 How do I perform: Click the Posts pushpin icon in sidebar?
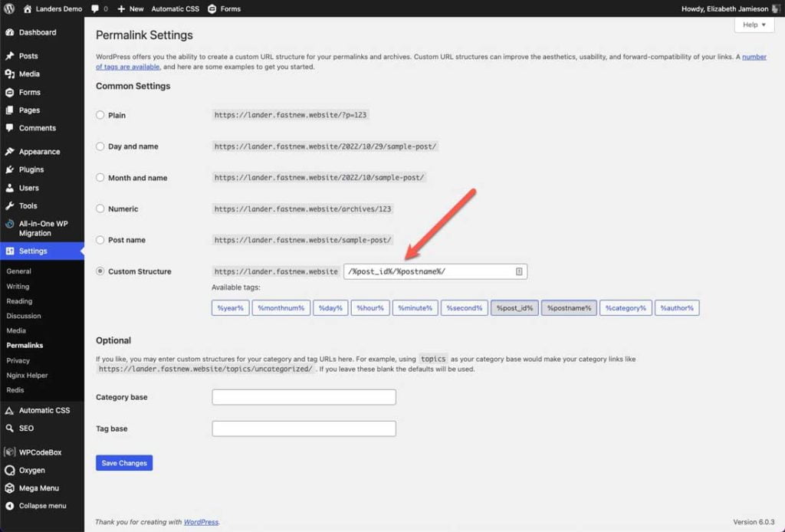pyautogui.click(x=9, y=55)
